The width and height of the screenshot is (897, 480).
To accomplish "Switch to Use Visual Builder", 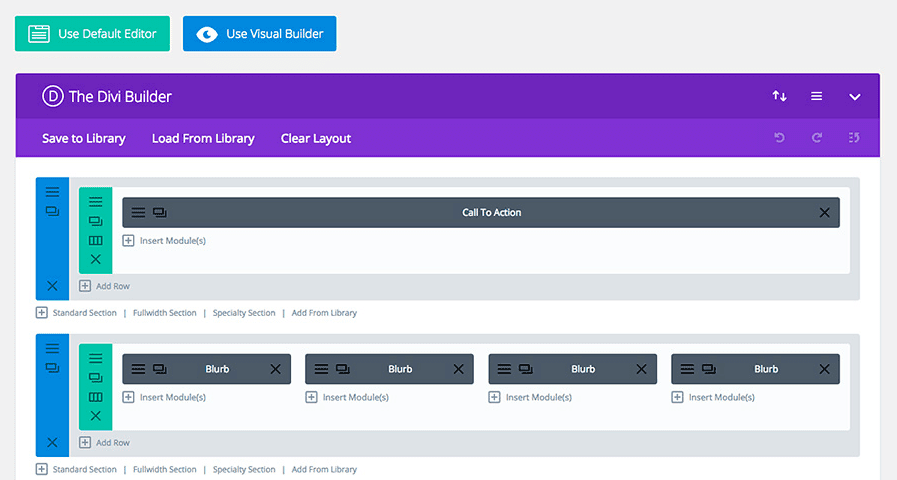I will [x=260, y=33].
